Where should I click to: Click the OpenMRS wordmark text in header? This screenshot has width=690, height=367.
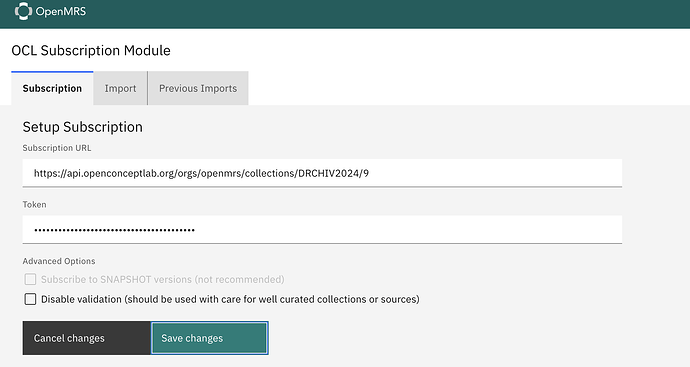61,11
